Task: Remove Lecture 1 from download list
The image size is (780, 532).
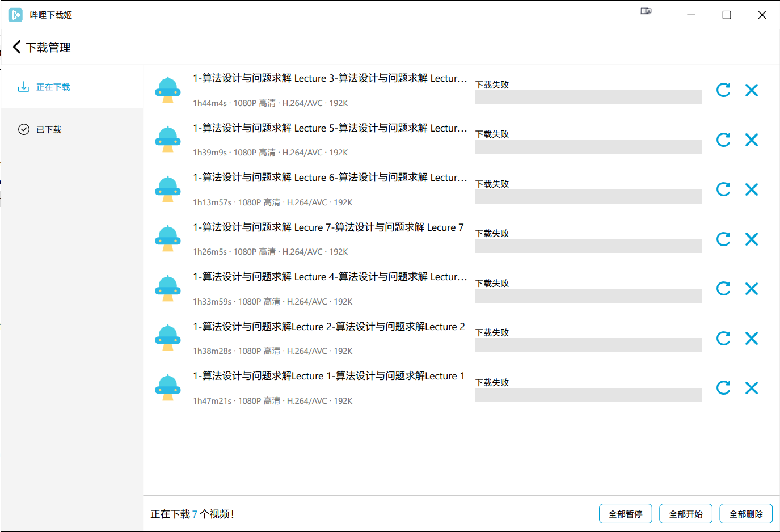Action: (751, 388)
